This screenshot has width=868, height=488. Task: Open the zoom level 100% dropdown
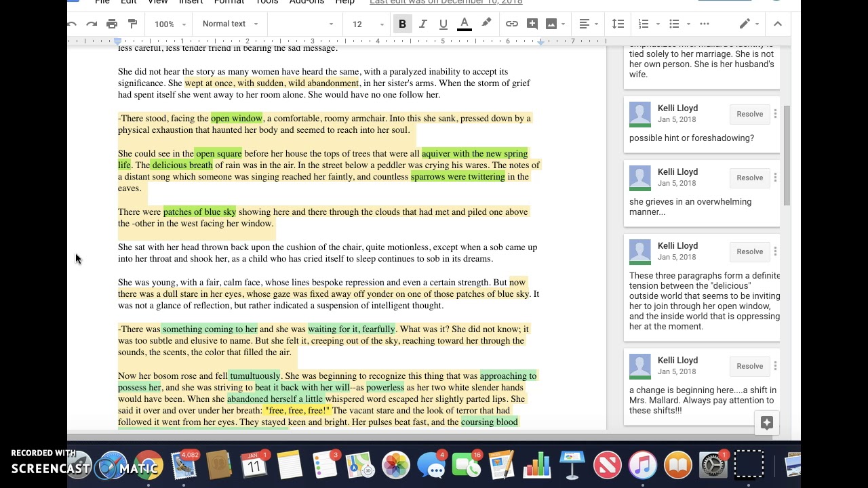[170, 24]
